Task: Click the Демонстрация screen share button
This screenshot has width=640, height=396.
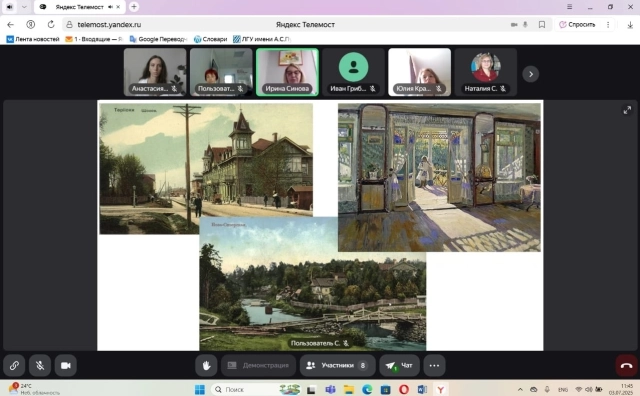Action: pos(258,365)
